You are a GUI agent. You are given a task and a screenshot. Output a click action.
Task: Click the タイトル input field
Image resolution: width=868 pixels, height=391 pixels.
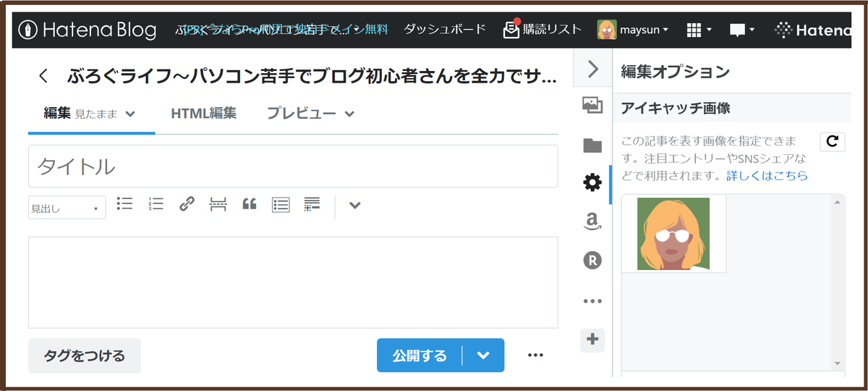(293, 167)
